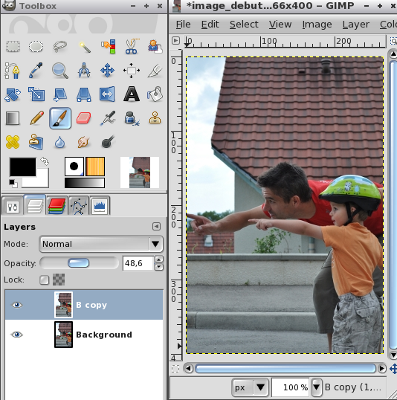This screenshot has height=400, width=397.
Task: Activate the Fuzzy Select magic wand
Action: tap(84, 47)
